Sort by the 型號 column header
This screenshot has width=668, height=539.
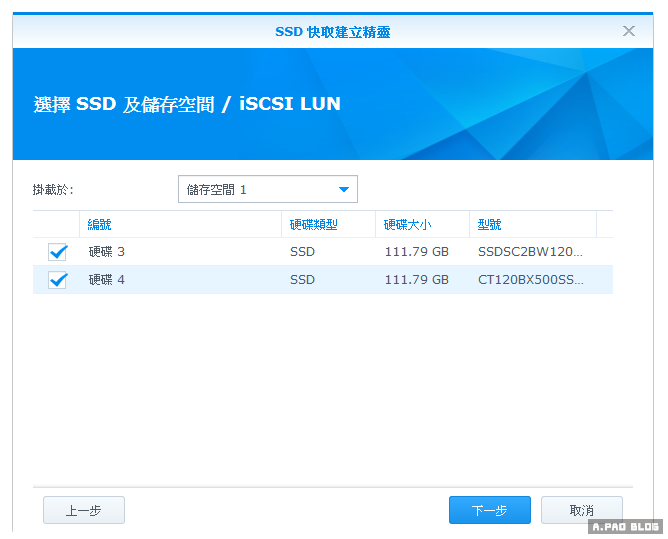tap(490, 224)
